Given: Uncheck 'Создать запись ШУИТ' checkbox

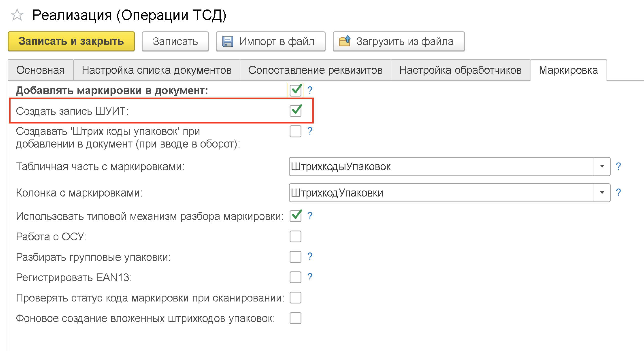Looking at the screenshot, I should 296,111.
